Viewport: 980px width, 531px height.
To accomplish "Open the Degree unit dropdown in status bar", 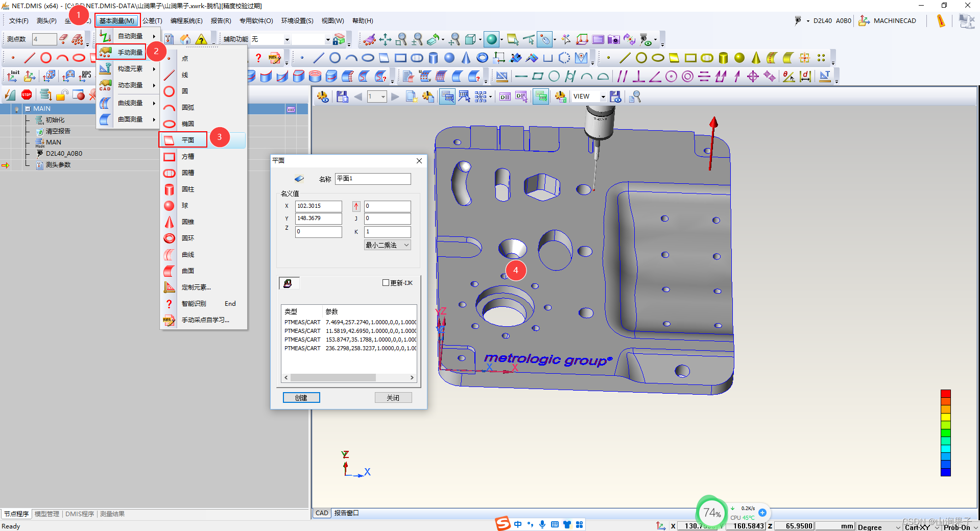I will (x=898, y=527).
